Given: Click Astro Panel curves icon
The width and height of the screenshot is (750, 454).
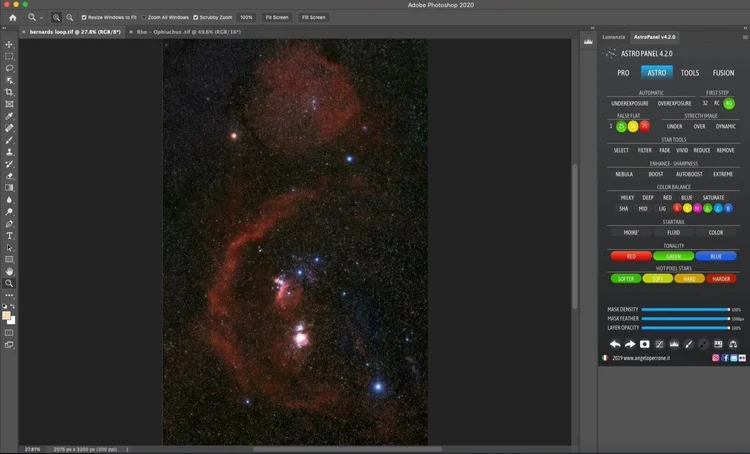Looking at the screenshot, I should pyautogui.click(x=659, y=344).
